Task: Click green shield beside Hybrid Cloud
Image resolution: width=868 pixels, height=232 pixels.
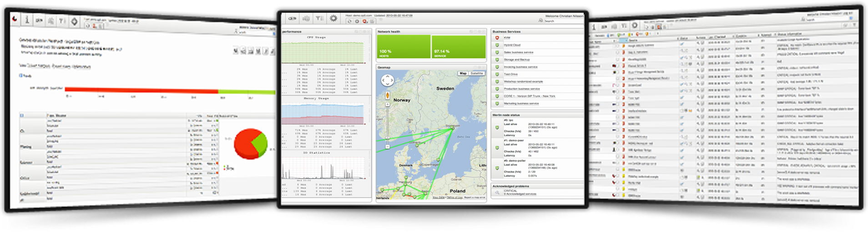Action: (x=497, y=45)
